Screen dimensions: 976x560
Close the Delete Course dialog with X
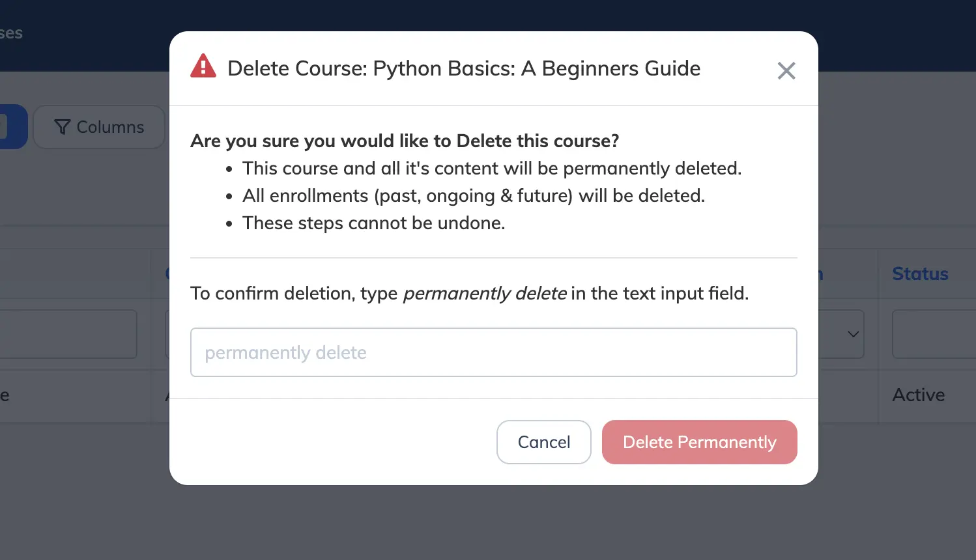pyautogui.click(x=786, y=70)
